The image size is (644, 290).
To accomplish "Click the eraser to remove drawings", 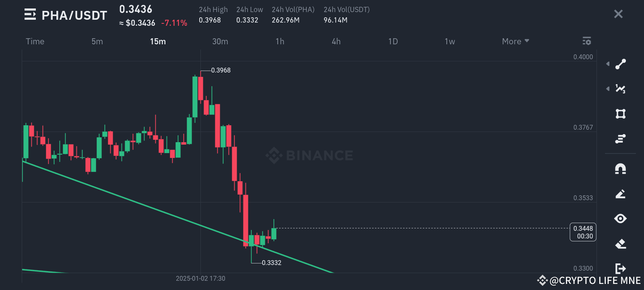I will (x=621, y=243).
